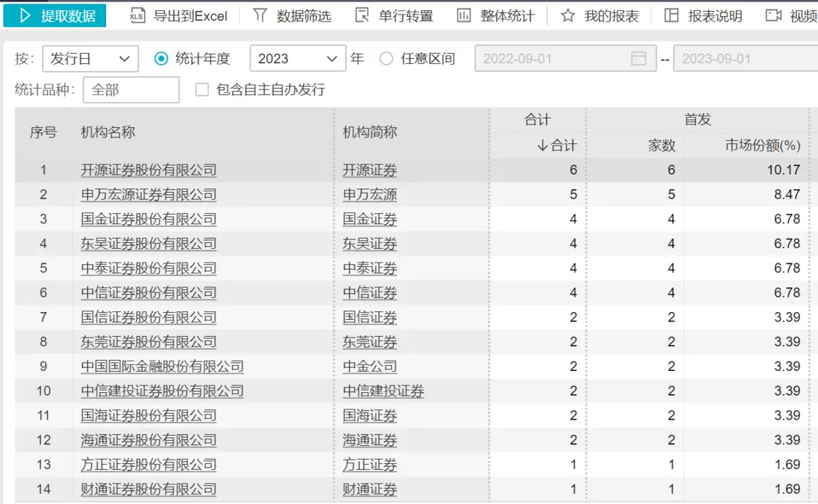
Task: Click the 2022-09-01 start date field
Action: pyautogui.click(x=566, y=58)
